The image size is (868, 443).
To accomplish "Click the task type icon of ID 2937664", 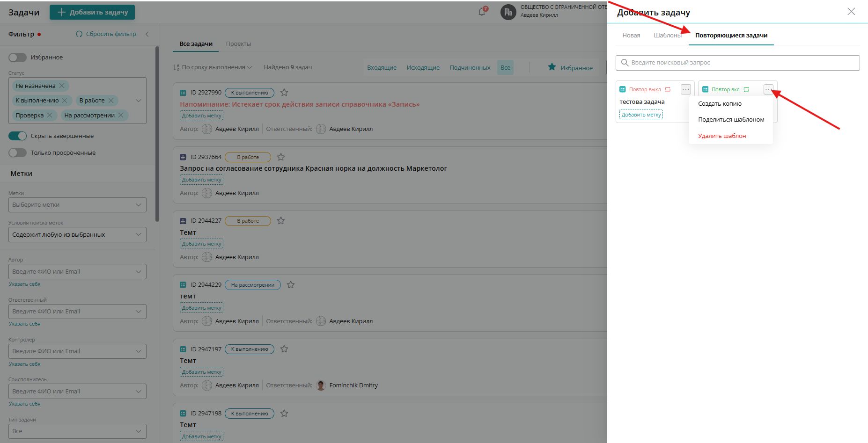I will [183, 157].
